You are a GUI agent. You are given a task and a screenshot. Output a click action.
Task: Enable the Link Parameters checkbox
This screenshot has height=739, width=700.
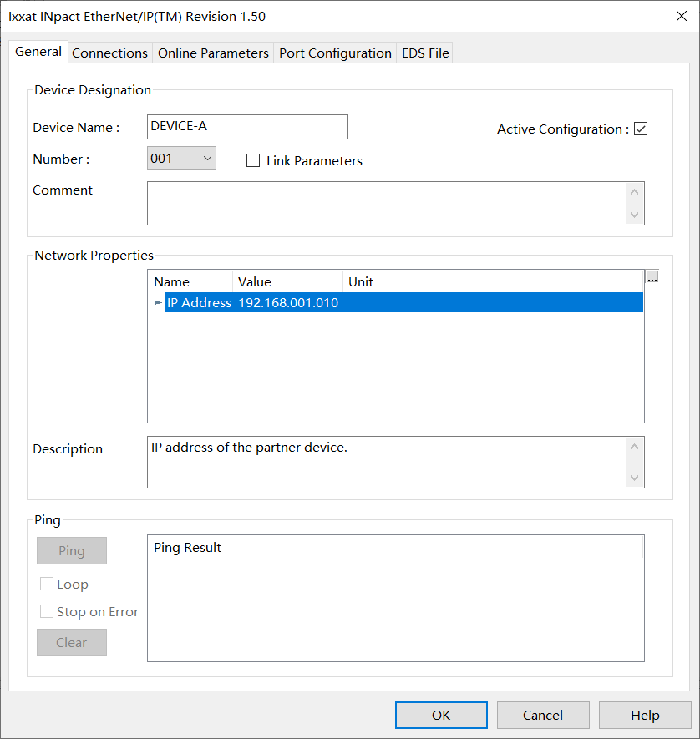click(253, 160)
